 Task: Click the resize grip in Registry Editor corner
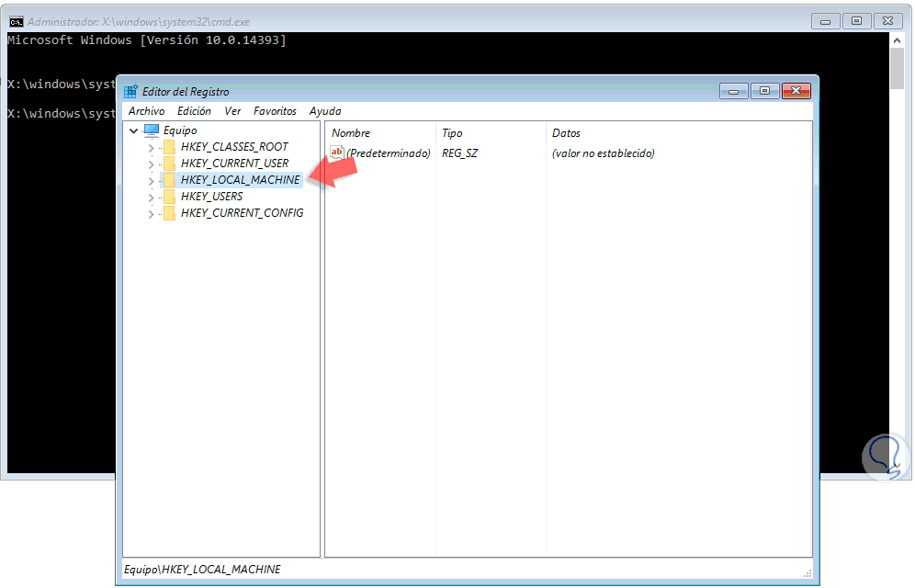pyautogui.click(x=808, y=573)
